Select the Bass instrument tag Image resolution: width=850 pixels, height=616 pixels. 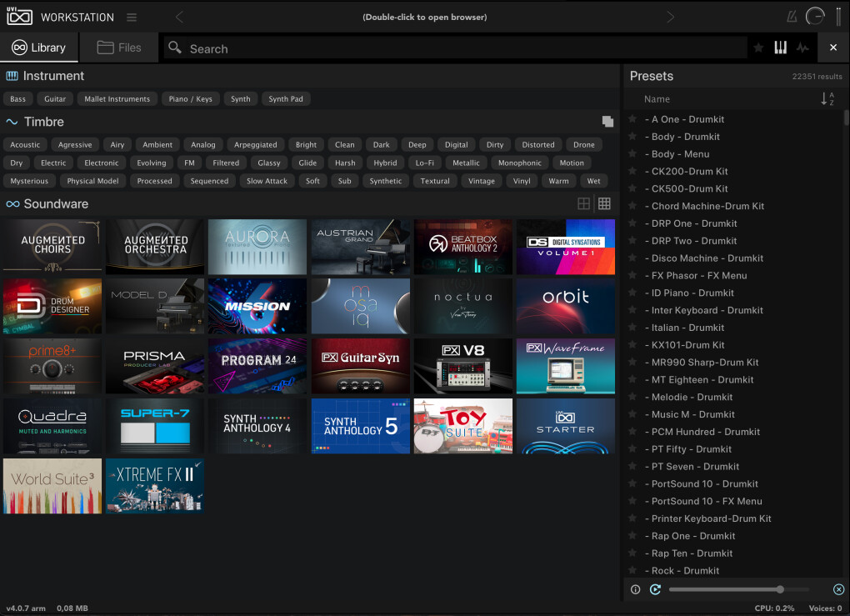click(x=17, y=98)
